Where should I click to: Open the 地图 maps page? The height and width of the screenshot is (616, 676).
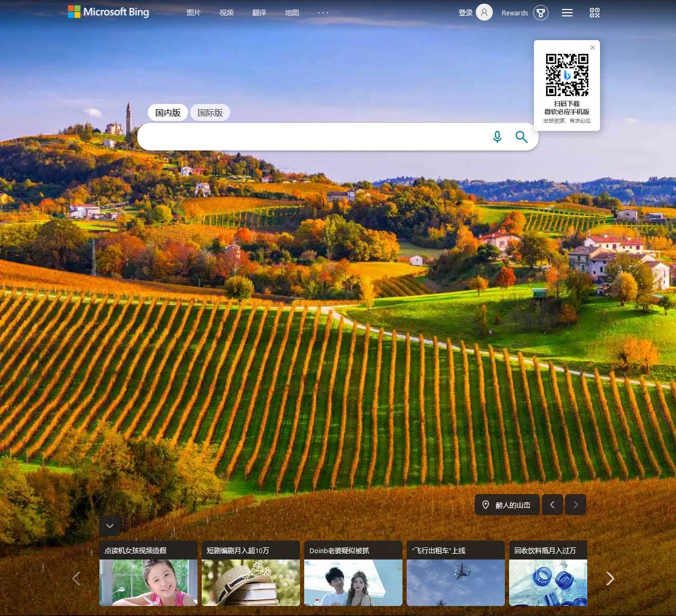(292, 13)
